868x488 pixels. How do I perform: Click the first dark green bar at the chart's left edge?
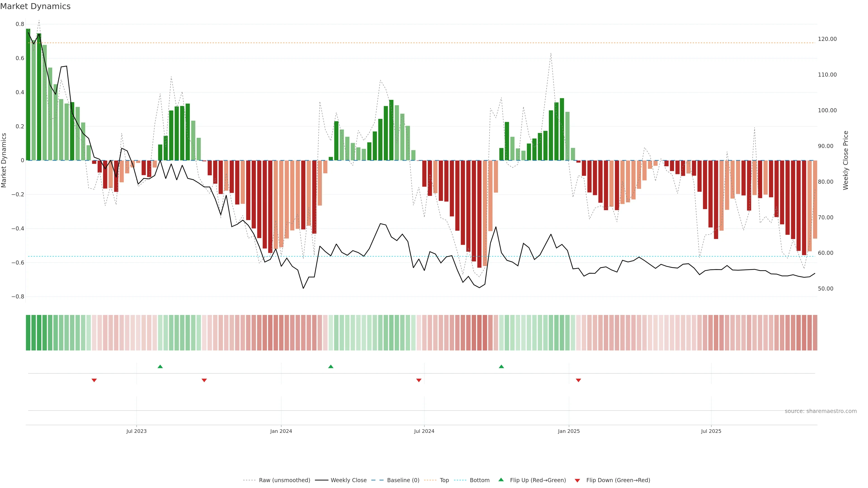click(x=28, y=94)
